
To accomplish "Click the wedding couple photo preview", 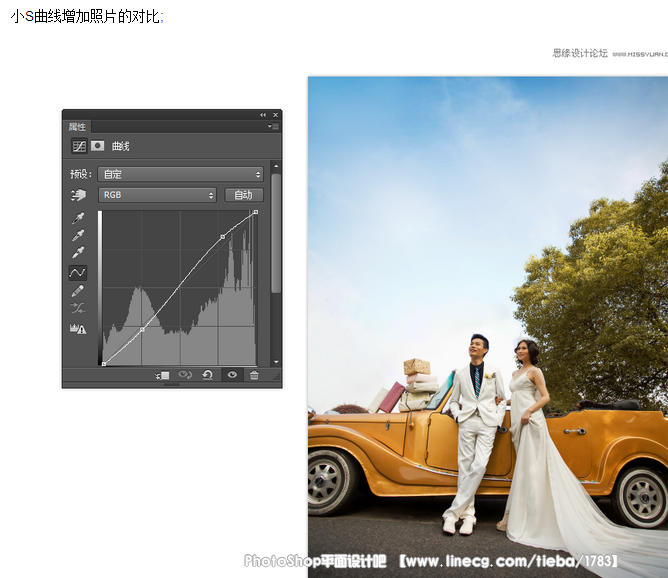I will [x=488, y=327].
